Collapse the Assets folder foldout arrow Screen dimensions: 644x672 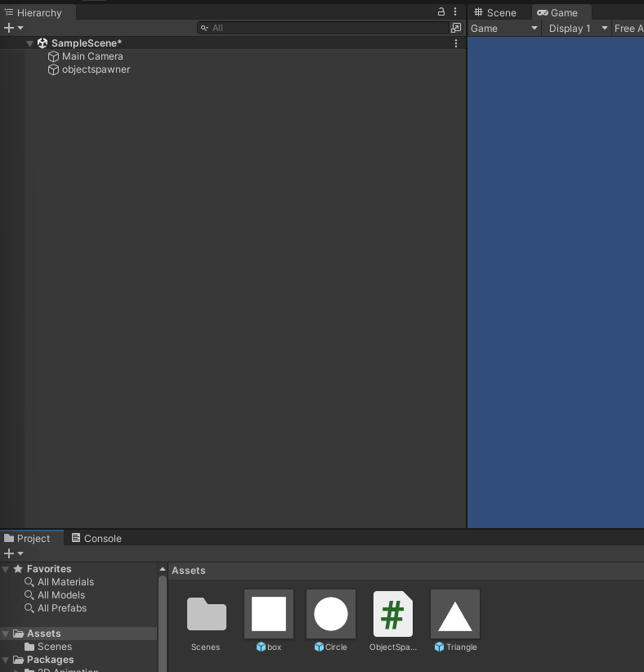point(6,634)
